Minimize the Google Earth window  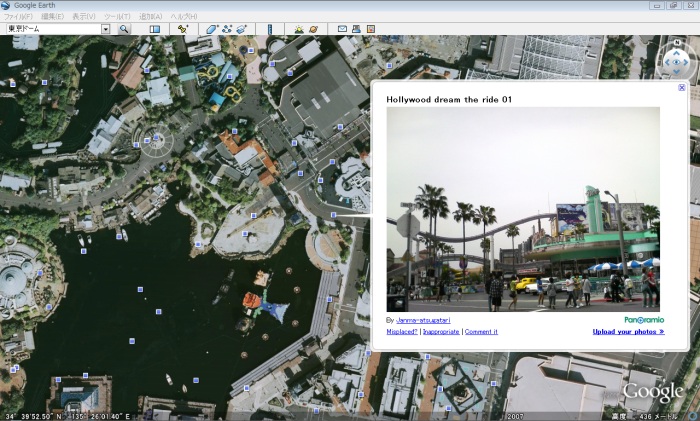point(657,6)
